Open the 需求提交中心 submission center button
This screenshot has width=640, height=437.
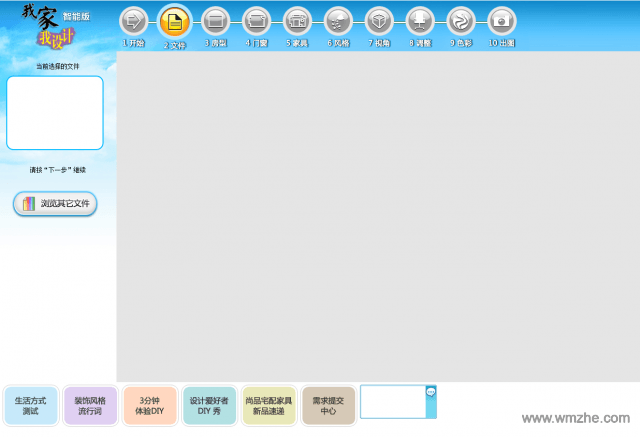point(328,406)
